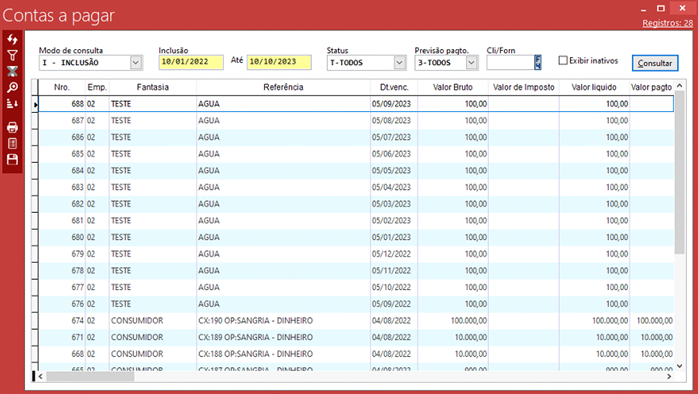Click reference CX:189 OP:SANGRIA - DINHEIRO
Viewport: 698px width, 394px height.
coord(256,337)
